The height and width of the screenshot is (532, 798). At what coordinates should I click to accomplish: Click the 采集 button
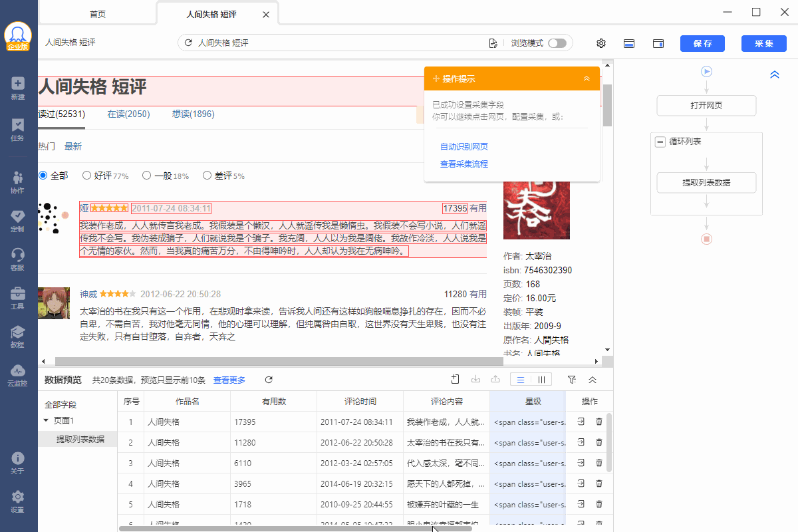(x=764, y=43)
